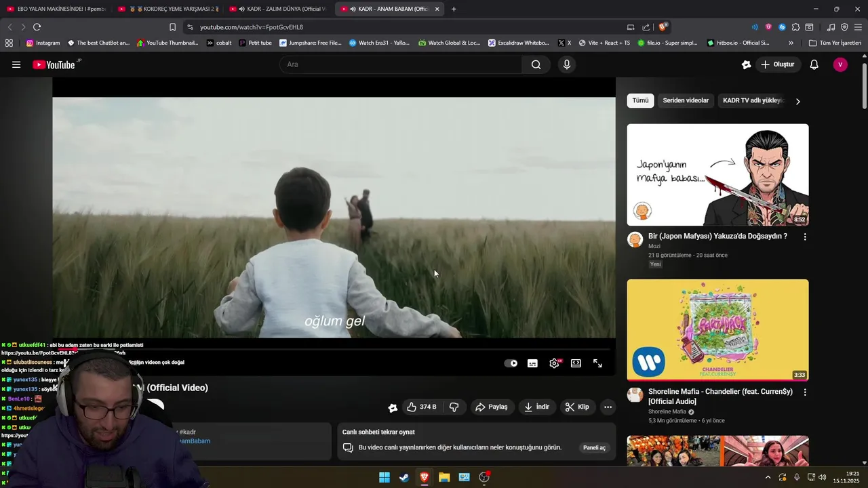Click inside YouTube search field
Image resolution: width=868 pixels, height=488 pixels.
click(x=400, y=64)
